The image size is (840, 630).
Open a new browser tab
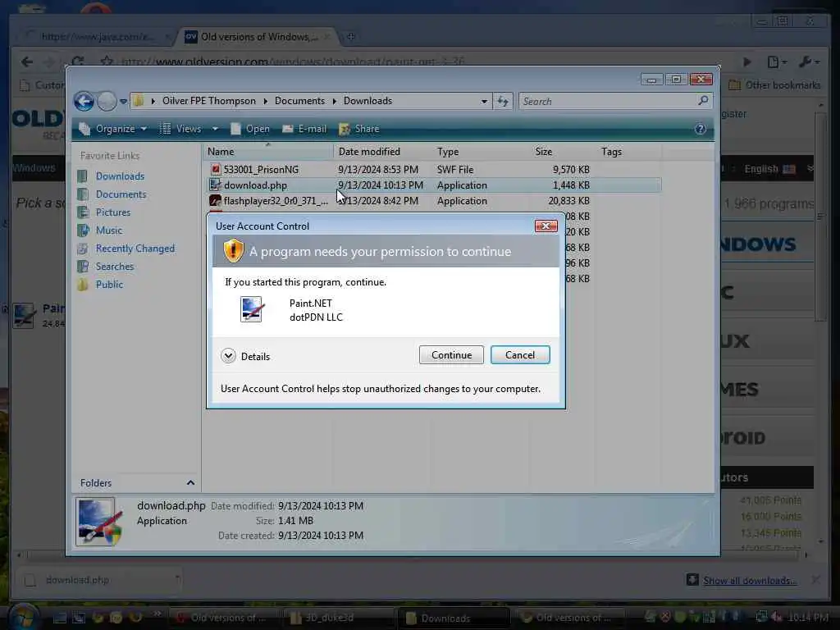(351, 36)
